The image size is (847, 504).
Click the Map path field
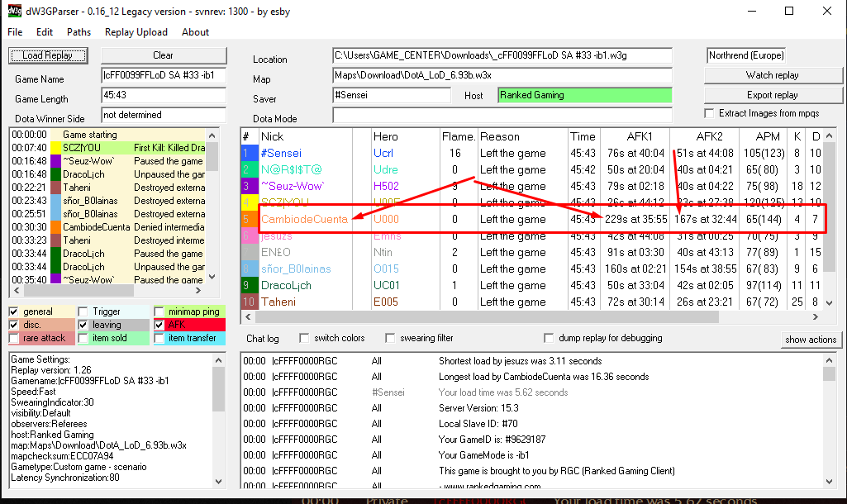pos(502,76)
